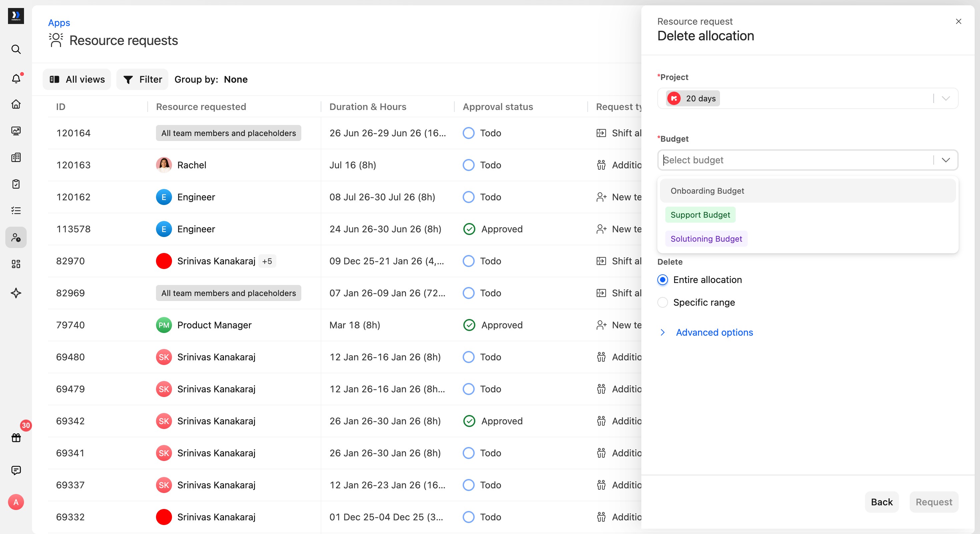Open the spreadsheet grid icon in sidebar
980x534 pixels.
click(x=16, y=157)
